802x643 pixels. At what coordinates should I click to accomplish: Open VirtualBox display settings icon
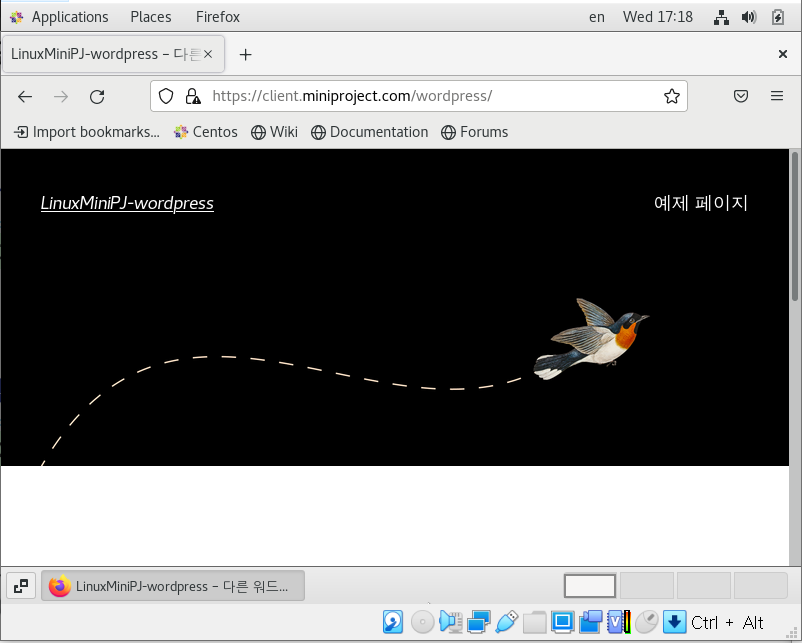(563, 622)
